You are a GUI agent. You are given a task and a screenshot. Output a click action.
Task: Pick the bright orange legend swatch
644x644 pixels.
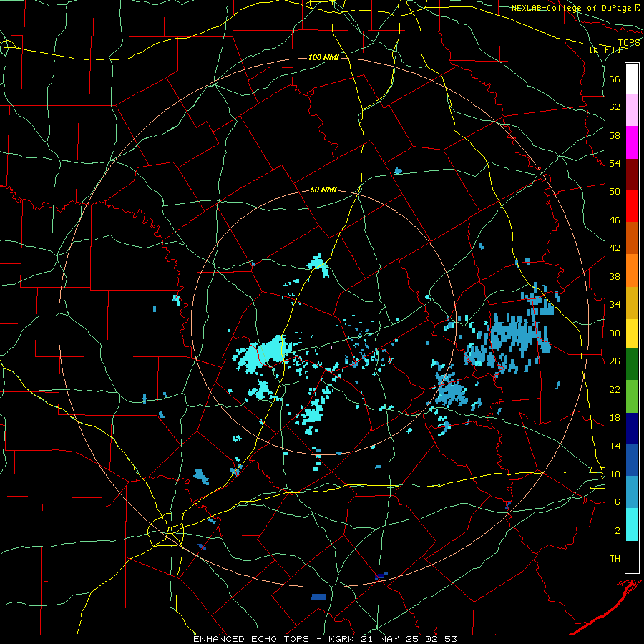(632, 270)
